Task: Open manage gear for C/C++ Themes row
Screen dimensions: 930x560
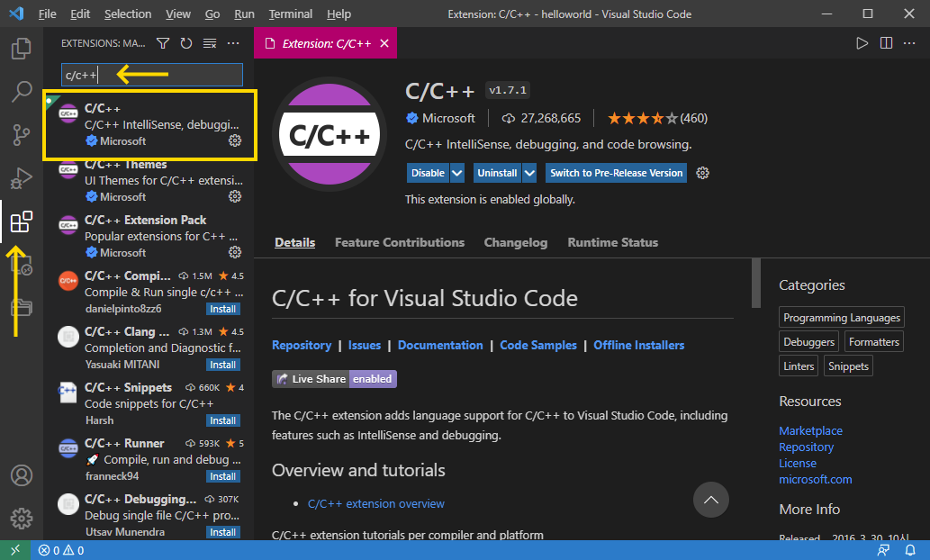Action: click(235, 196)
